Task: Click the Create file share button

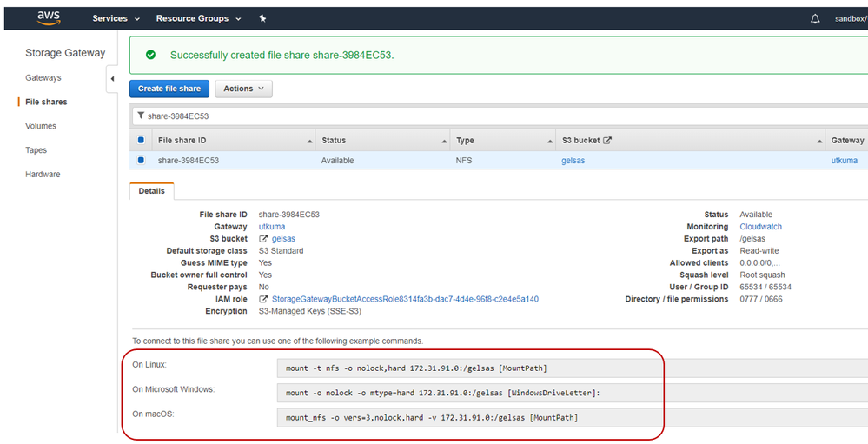Action: tap(169, 89)
